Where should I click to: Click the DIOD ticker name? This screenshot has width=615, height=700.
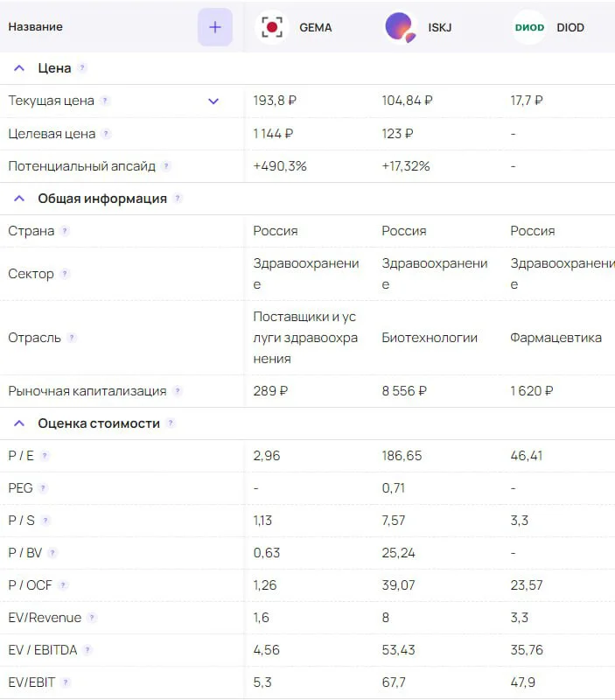point(570,28)
